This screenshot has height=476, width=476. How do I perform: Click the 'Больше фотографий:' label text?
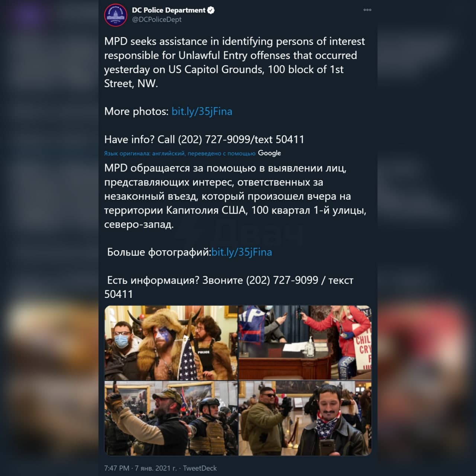click(159, 253)
